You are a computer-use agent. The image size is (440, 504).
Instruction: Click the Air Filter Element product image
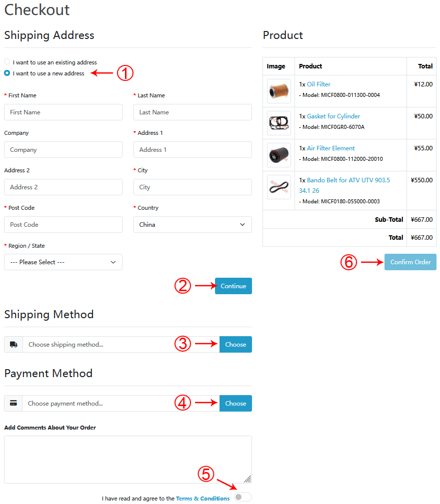[x=278, y=155]
